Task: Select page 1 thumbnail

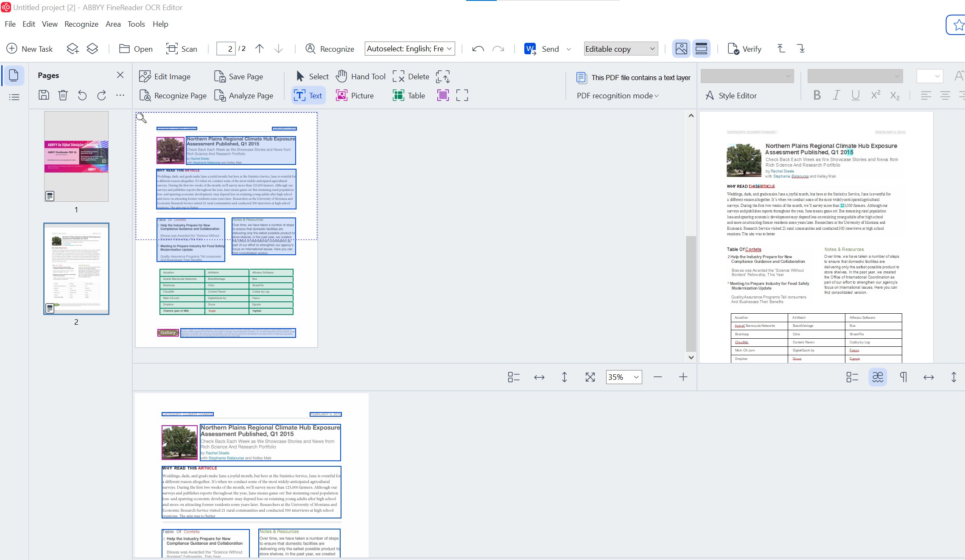Action: pyautogui.click(x=76, y=156)
